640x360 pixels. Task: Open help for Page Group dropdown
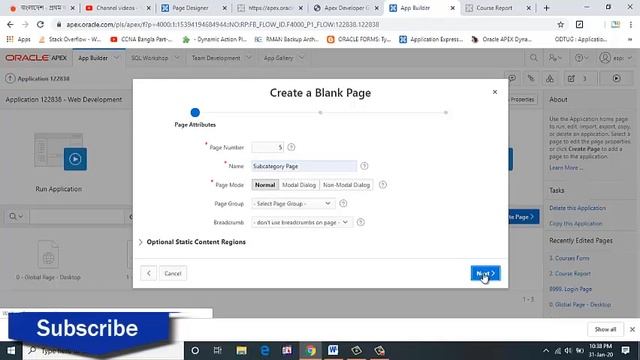(343, 203)
